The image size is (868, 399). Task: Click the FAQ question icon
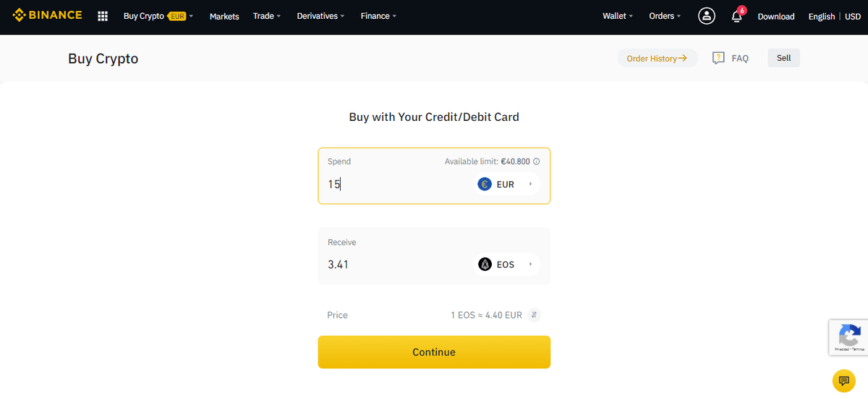[718, 58]
